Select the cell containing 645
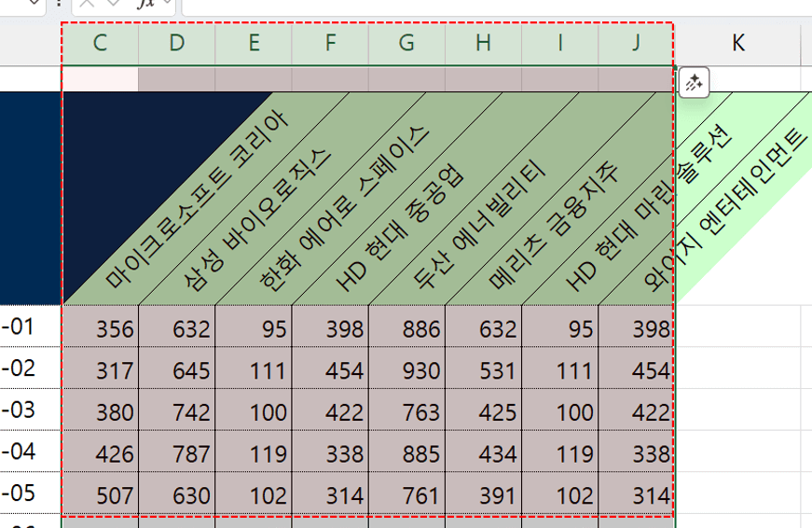Viewport: 812px width, 528px height. 176,368
